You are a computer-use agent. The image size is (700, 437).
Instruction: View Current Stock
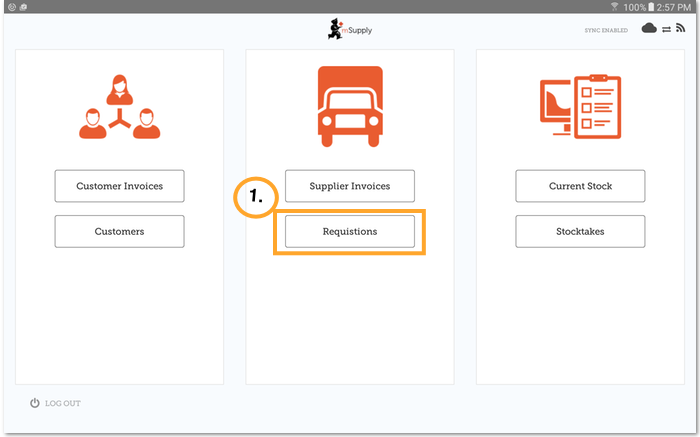[580, 186]
